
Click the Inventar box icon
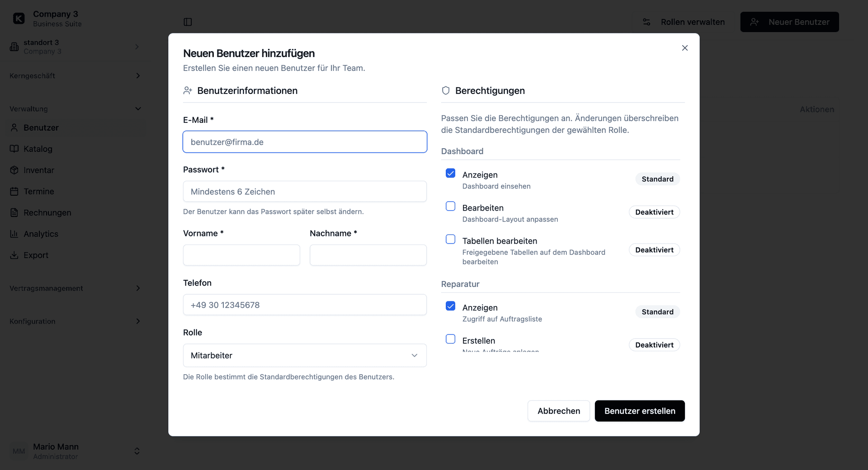point(15,170)
